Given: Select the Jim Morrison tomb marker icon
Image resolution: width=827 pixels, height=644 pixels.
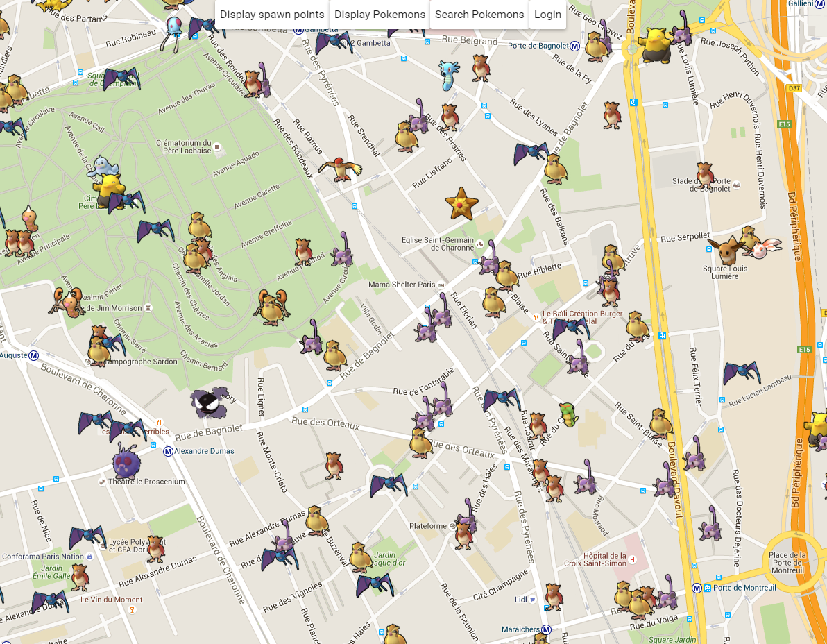Looking at the screenshot, I should click(148, 308).
